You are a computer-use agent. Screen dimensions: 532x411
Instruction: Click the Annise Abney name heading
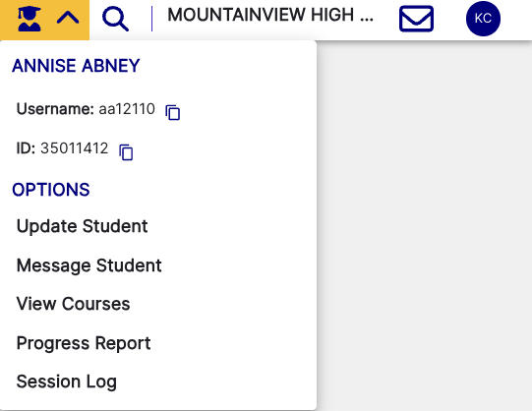click(x=76, y=66)
